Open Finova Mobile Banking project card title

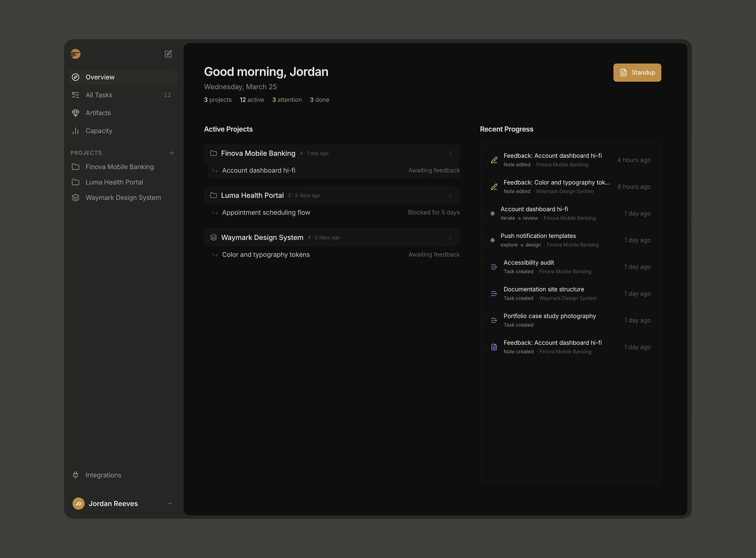[x=258, y=153]
